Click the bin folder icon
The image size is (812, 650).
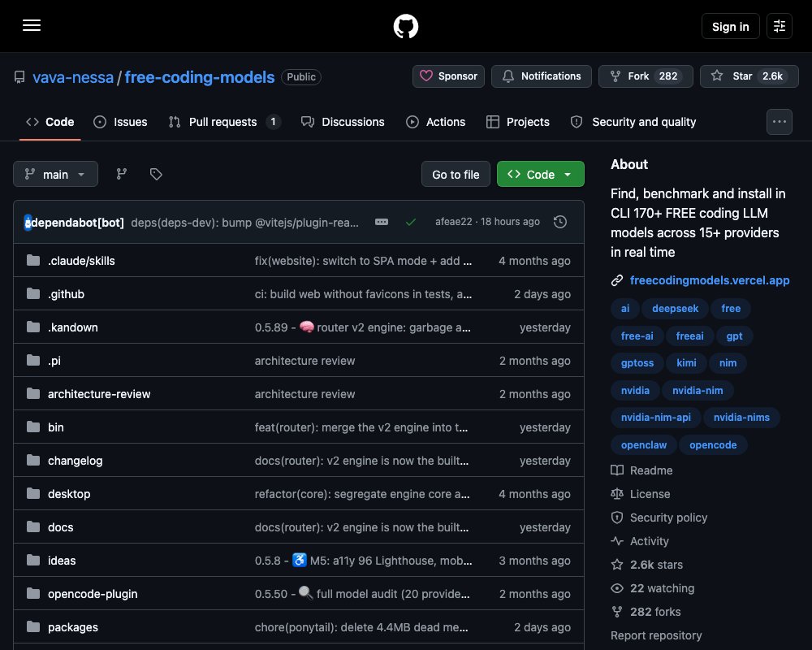33,427
